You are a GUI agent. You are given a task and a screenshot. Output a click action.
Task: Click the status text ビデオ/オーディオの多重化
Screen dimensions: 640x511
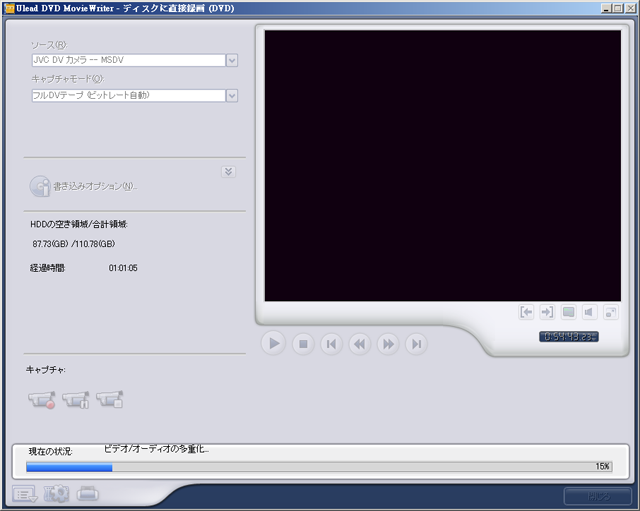(x=156, y=449)
